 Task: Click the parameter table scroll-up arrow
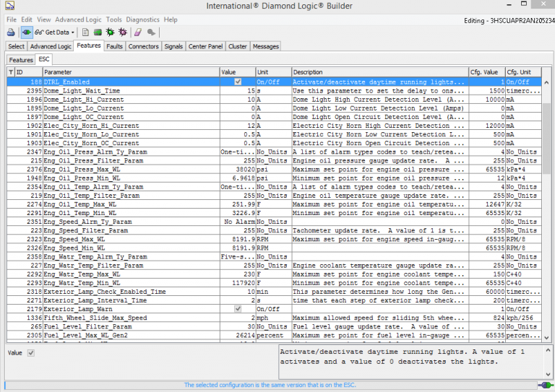(x=546, y=83)
